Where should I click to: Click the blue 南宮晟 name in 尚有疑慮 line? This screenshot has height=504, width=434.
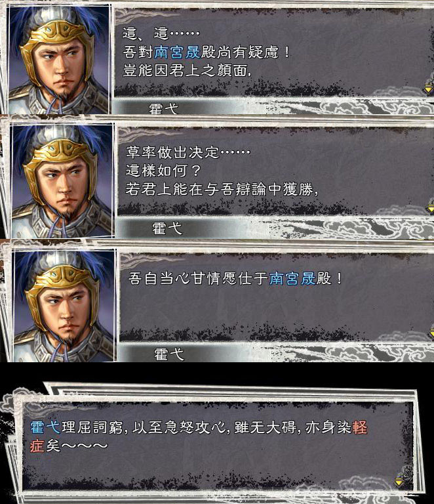(177, 52)
